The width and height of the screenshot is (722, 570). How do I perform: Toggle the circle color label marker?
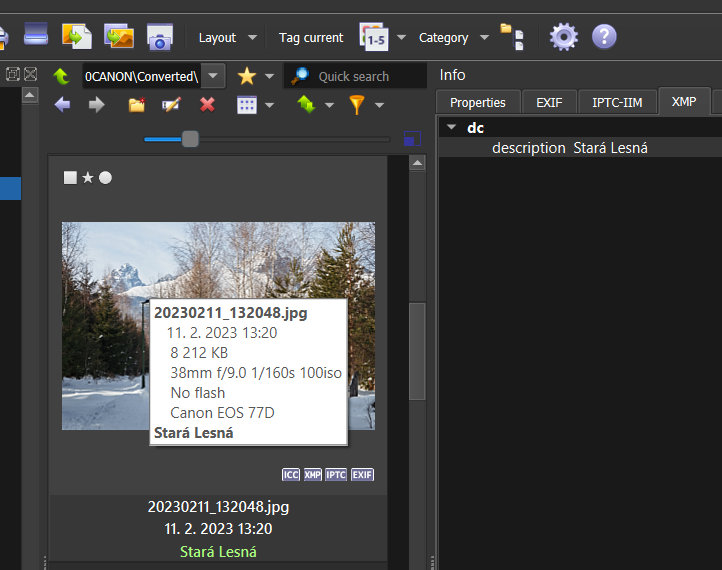(105, 178)
